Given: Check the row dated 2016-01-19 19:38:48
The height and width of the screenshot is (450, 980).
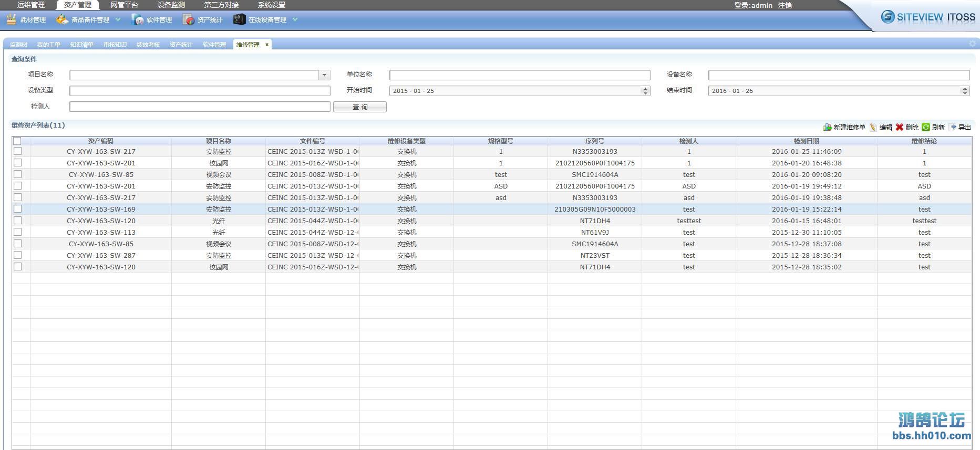Looking at the screenshot, I should coord(17,197).
